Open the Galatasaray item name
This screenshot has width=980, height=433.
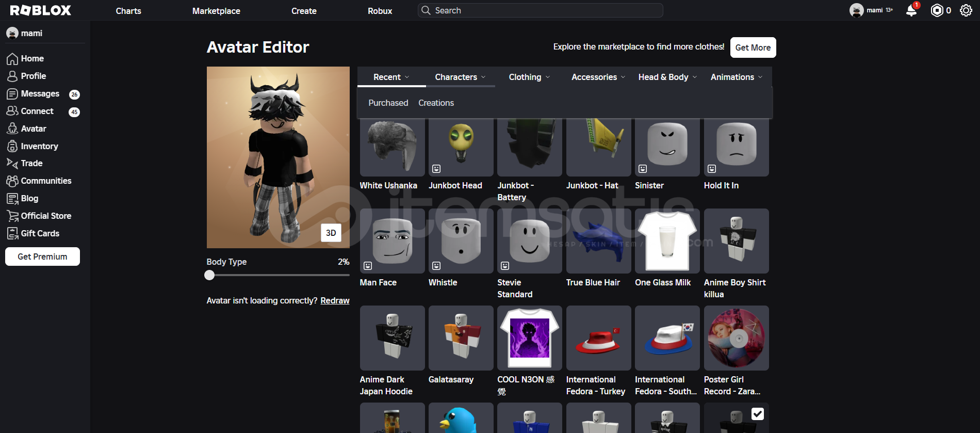click(451, 379)
